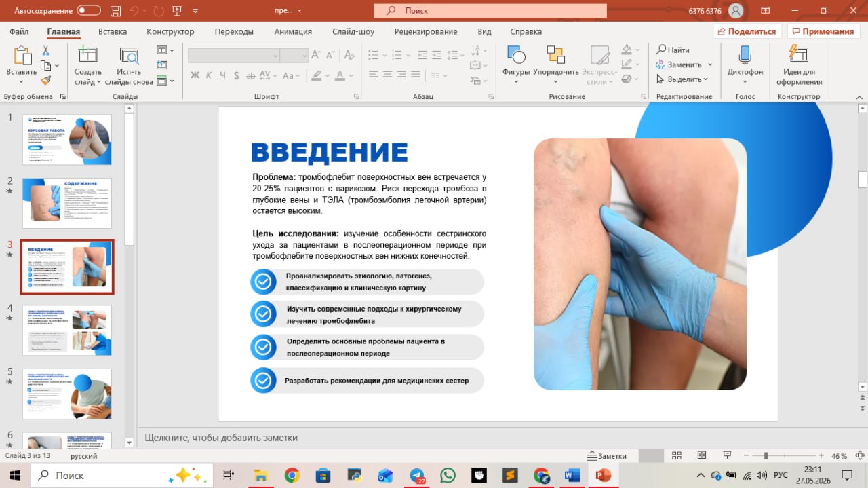Switch to the Вставка tab
Viewport: 868px width, 488px height.
click(113, 31)
